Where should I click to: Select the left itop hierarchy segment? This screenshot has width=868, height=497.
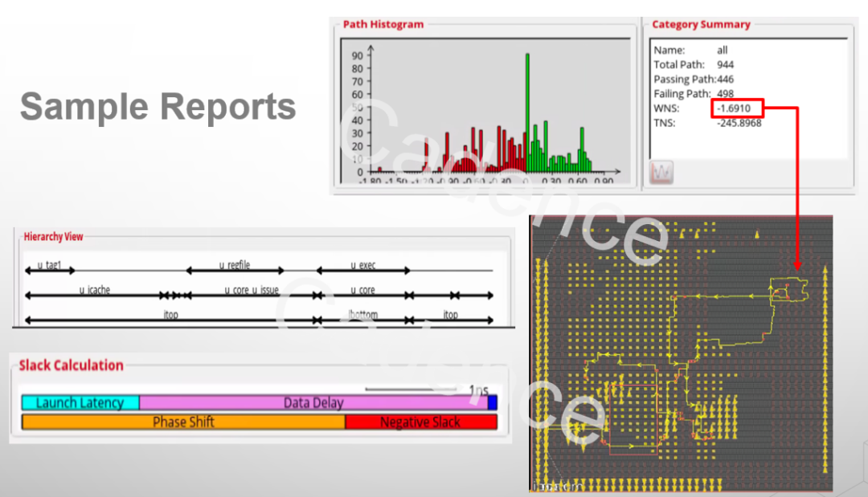(x=170, y=320)
